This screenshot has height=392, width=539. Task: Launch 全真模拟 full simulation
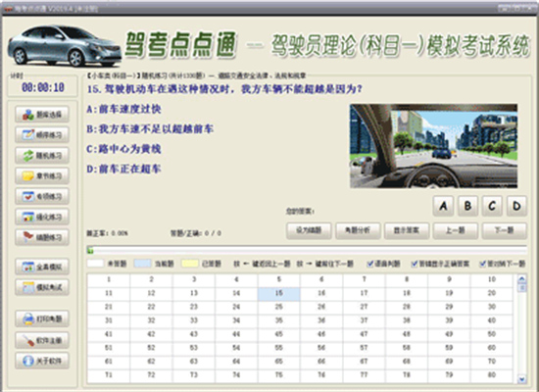(42, 267)
